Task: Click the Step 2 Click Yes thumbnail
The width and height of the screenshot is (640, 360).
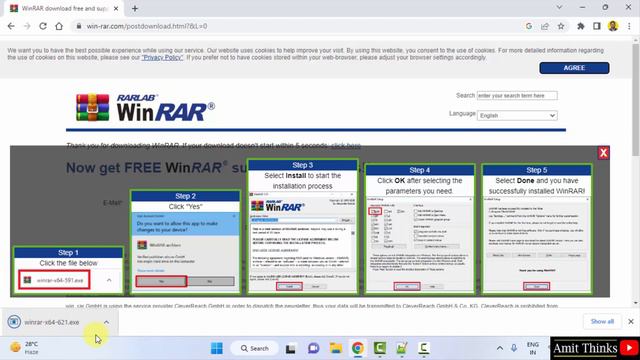Action: 185,241
